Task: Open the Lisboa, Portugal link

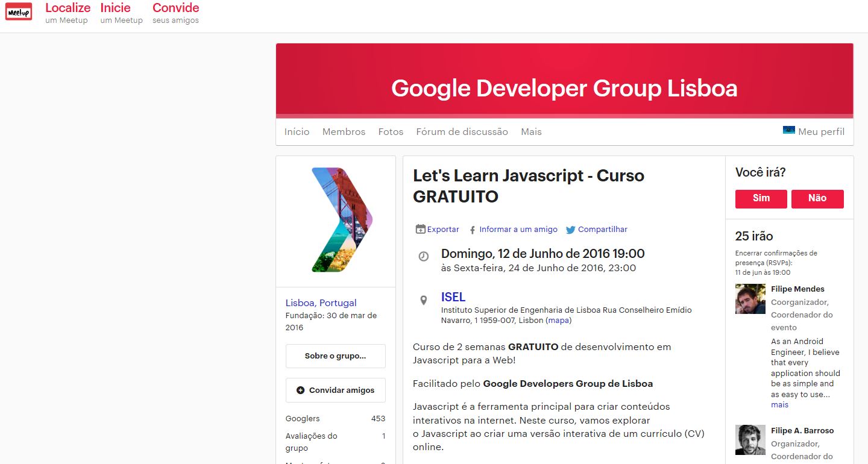Action: coord(321,303)
